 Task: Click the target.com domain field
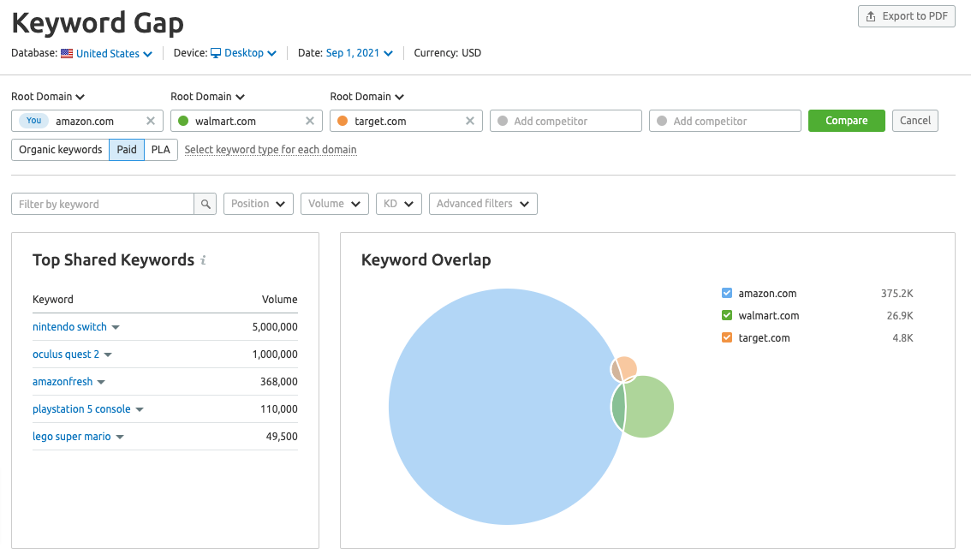[406, 121]
